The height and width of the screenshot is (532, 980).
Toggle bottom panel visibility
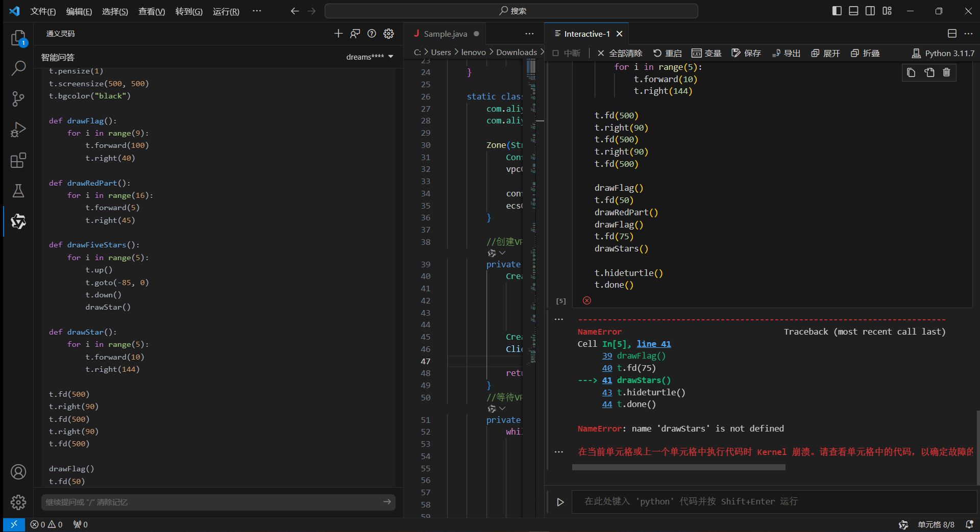(853, 11)
